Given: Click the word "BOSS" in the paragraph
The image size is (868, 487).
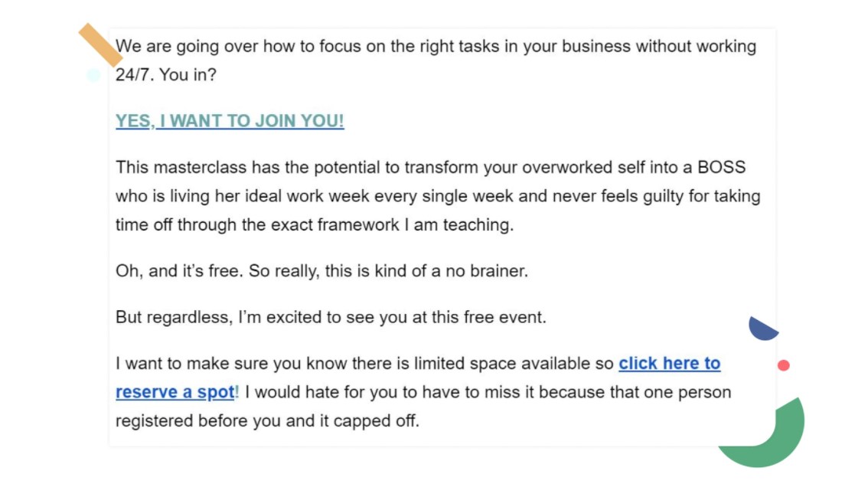Looking at the screenshot, I should pyautogui.click(x=721, y=167).
